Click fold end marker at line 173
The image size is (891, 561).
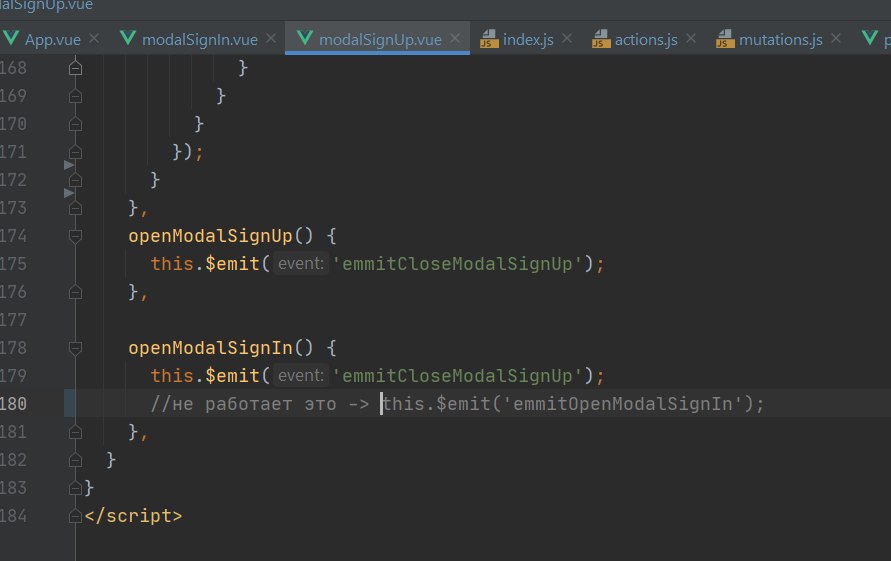tap(75, 208)
